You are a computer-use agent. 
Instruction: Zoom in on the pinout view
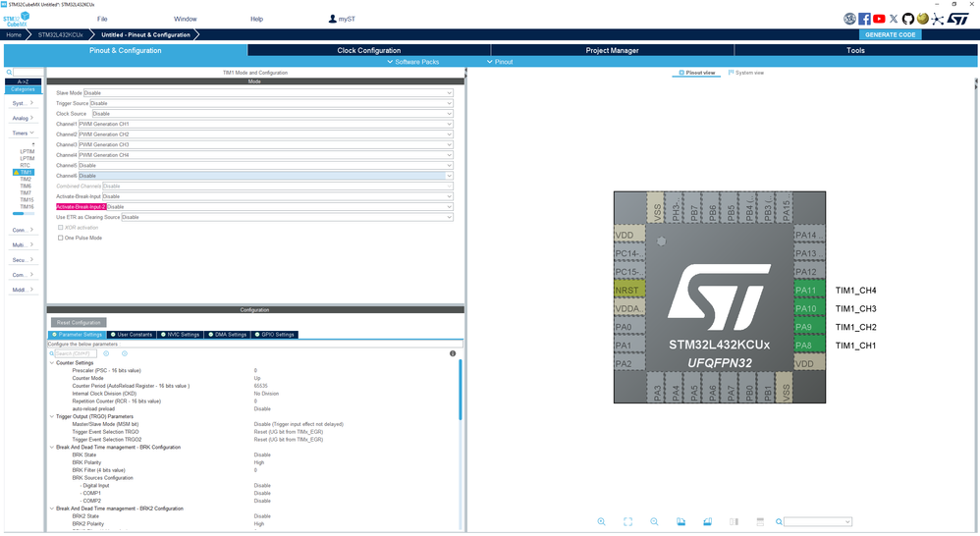click(x=601, y=521)
